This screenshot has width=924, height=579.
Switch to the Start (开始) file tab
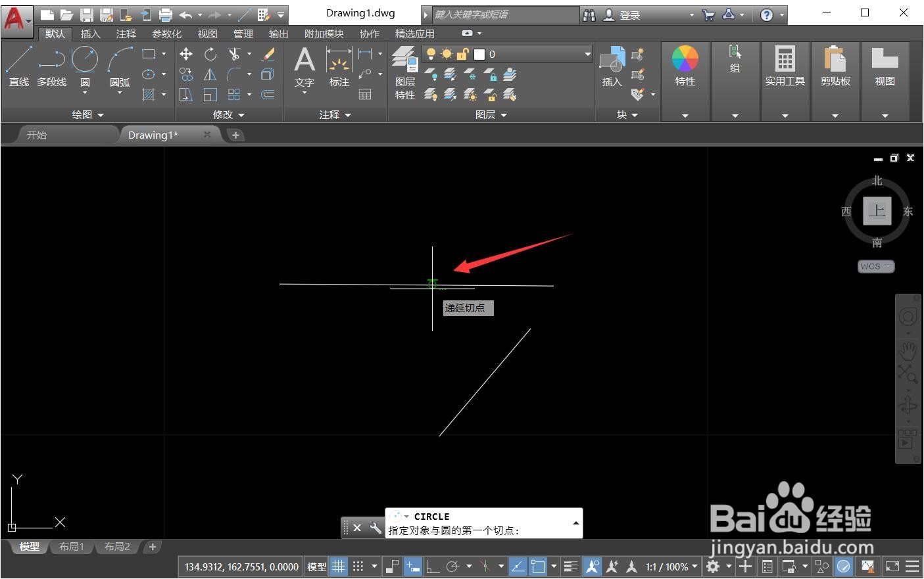tap(37, 135)
